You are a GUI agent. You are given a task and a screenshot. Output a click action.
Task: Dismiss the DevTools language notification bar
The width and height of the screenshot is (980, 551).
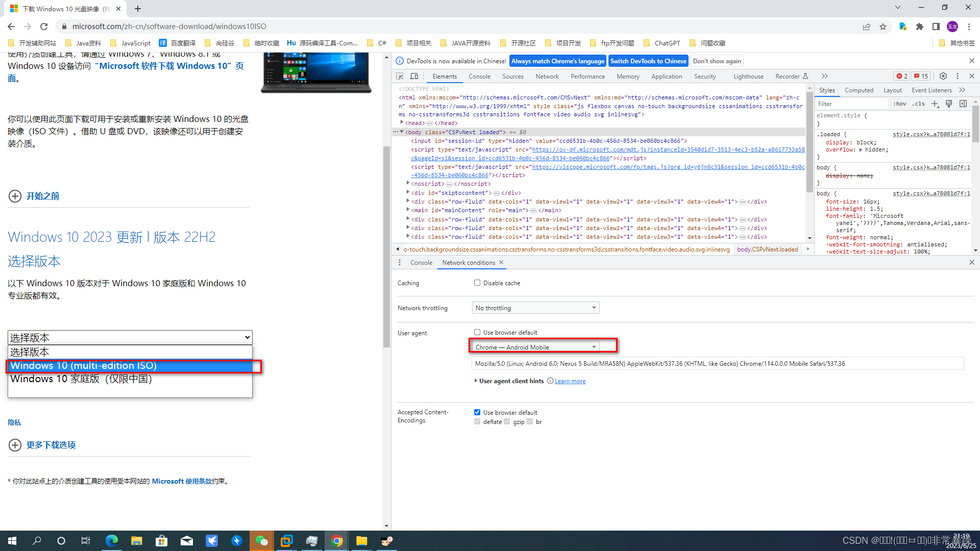(x=971, y=61)
